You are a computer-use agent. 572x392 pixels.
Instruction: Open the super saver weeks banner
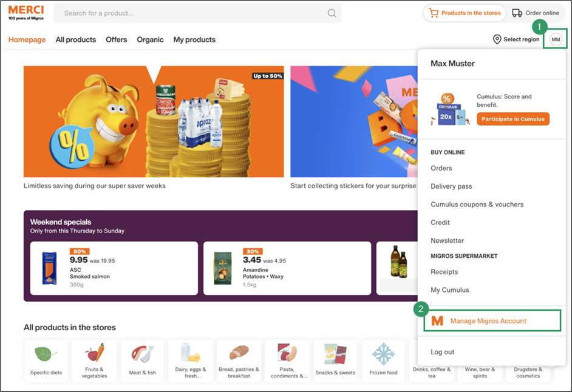pyautogui.click(x=154, y=121)
